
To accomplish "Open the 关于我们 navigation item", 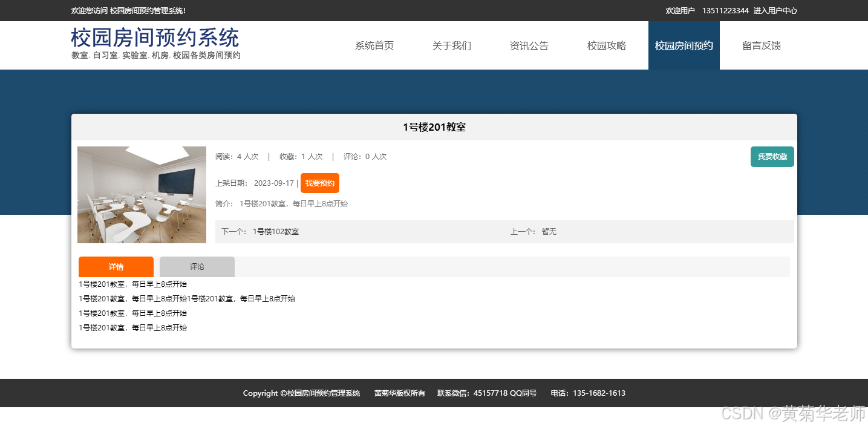I will [x=452, y=45].
